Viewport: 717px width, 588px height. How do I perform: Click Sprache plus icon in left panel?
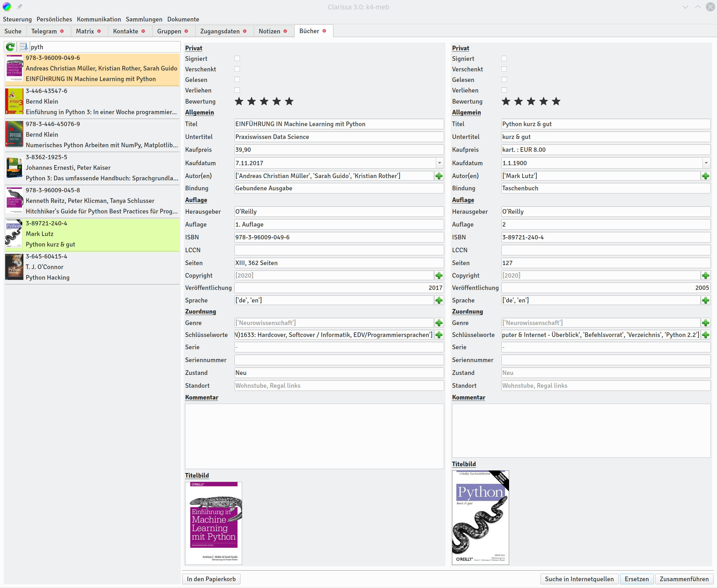pos(439,300)
